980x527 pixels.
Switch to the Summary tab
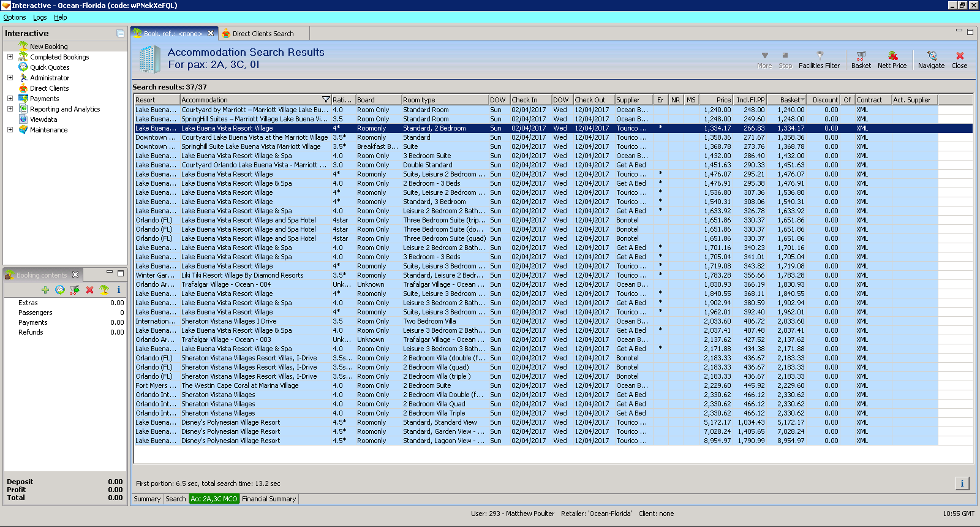click(x=147, y=499)
